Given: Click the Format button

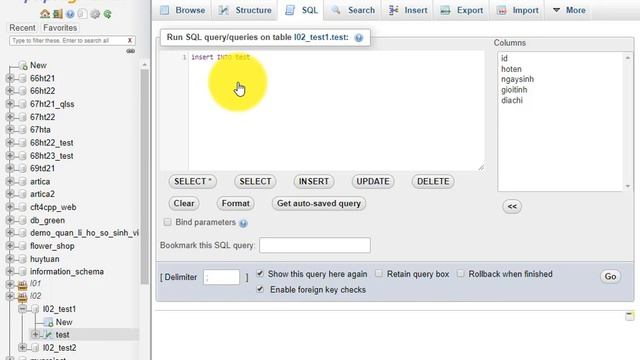Looking at the screenshot, I should 236,203.
